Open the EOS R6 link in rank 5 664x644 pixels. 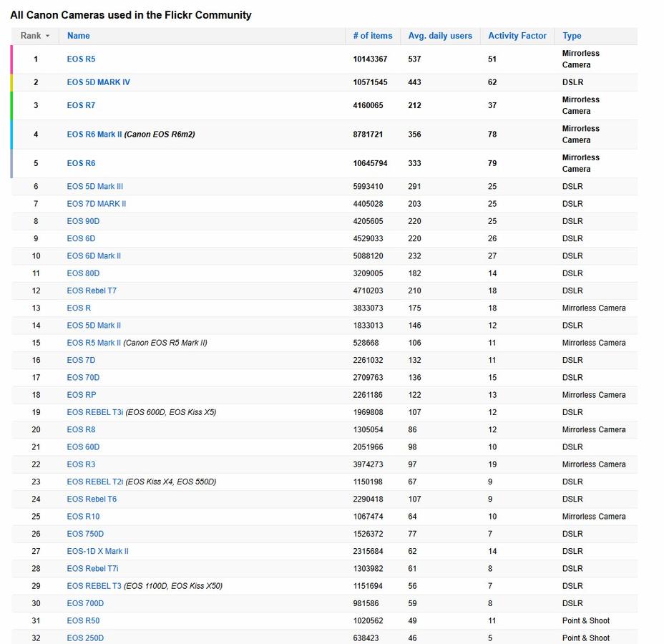click(81, 163)
